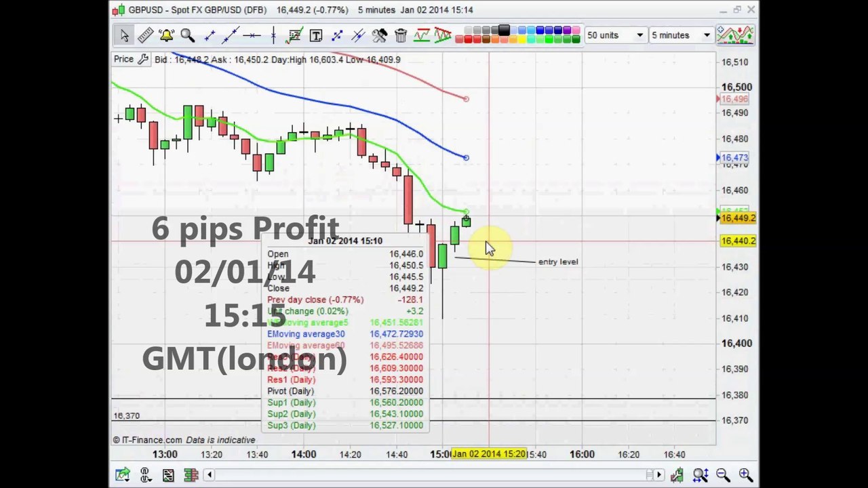Click the 16:00 time axis label
Screen dimensions: 868x488
tap(582, 455)
